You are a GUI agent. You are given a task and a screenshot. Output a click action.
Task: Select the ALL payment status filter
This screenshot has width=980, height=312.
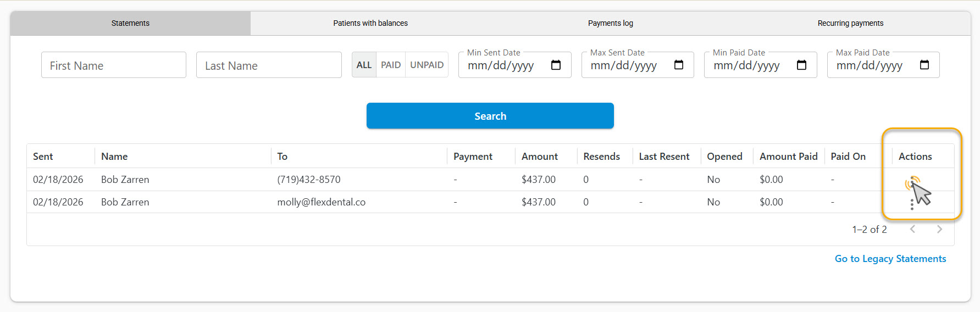pyautogui.click(x=364, y=65)
